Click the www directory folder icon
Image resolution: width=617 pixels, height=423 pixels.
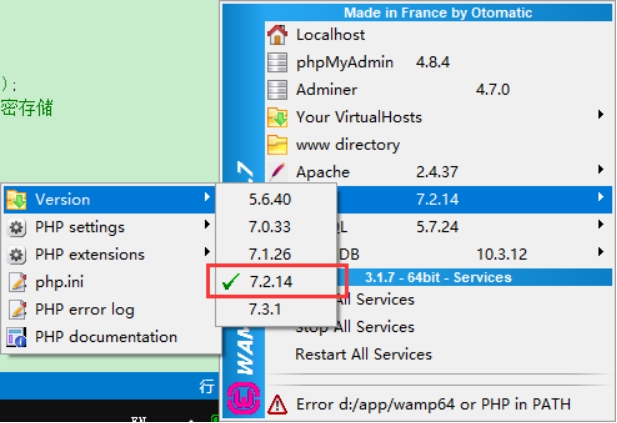tap(277, 145)
